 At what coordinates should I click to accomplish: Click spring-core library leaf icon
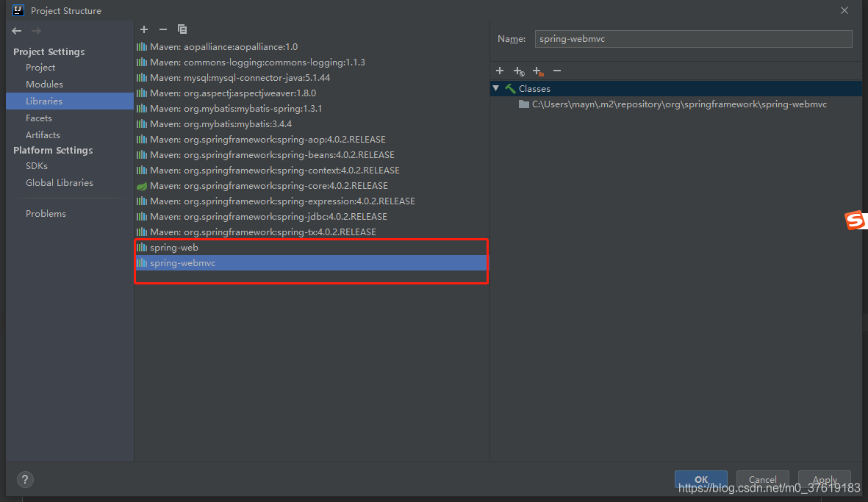pos(142,186)
